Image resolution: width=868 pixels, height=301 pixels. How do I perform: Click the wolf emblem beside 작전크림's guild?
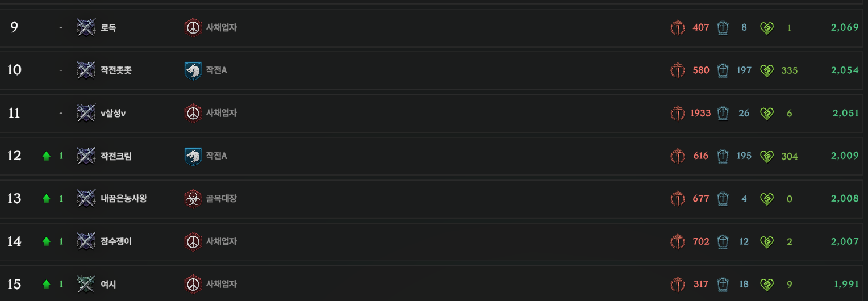(x=193, y=156)
